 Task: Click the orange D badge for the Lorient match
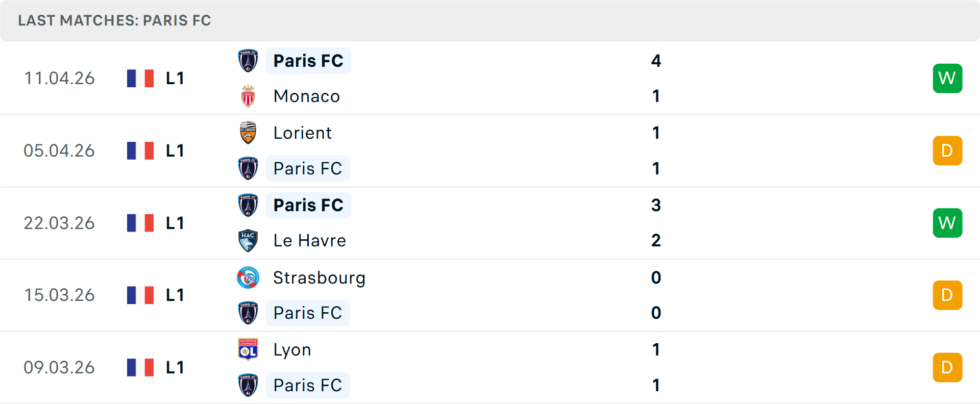coord(947,150)
